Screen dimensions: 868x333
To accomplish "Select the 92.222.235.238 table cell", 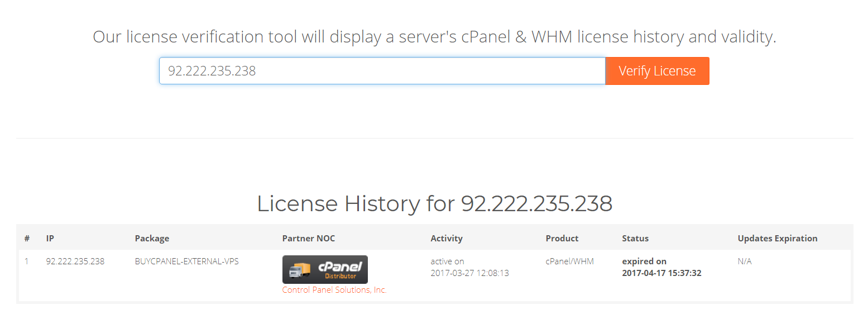I will [x=75, y=261].
